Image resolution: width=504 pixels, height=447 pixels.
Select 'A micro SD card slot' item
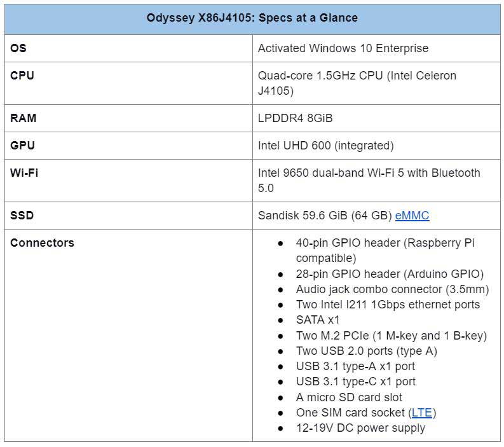349,397
